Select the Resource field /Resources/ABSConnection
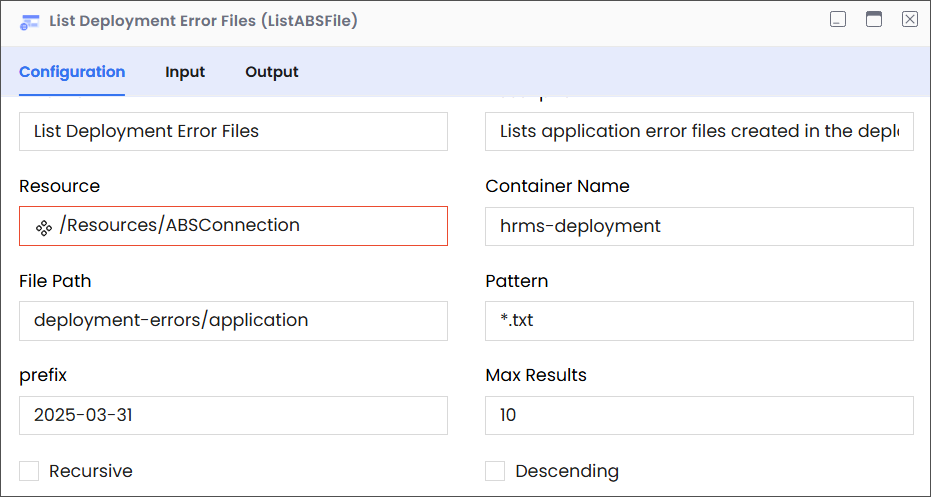Image resolution: width=931 pixels, height=497 pixels. click(233, 226)
